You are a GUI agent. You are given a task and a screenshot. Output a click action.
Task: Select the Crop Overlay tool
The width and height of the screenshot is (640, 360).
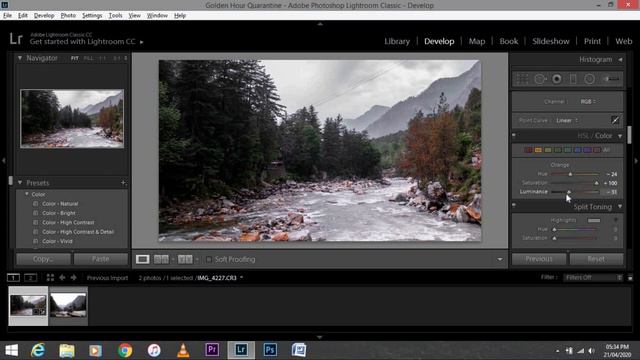pos(522,79)
